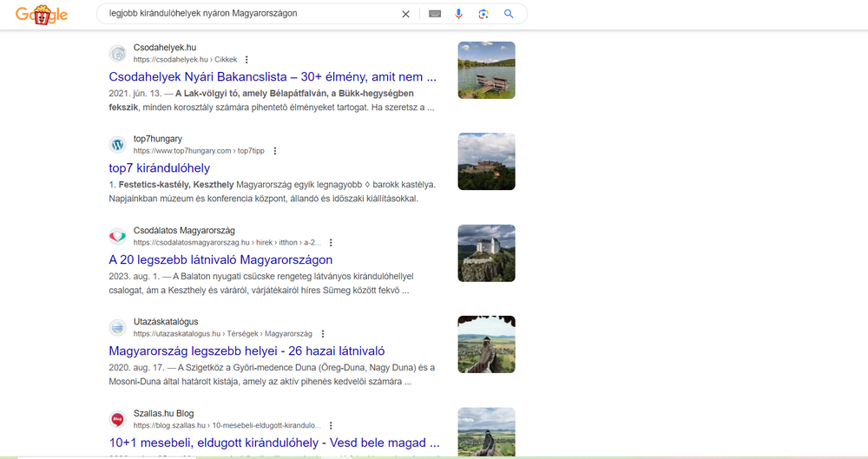Click the blog.szallas.hu breadcrumb URL
The height and width of the screenshot is (459, 868).
227,426
